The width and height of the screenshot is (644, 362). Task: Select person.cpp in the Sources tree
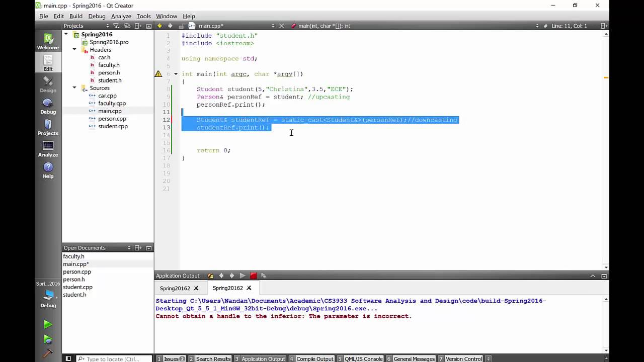(112, 119)
